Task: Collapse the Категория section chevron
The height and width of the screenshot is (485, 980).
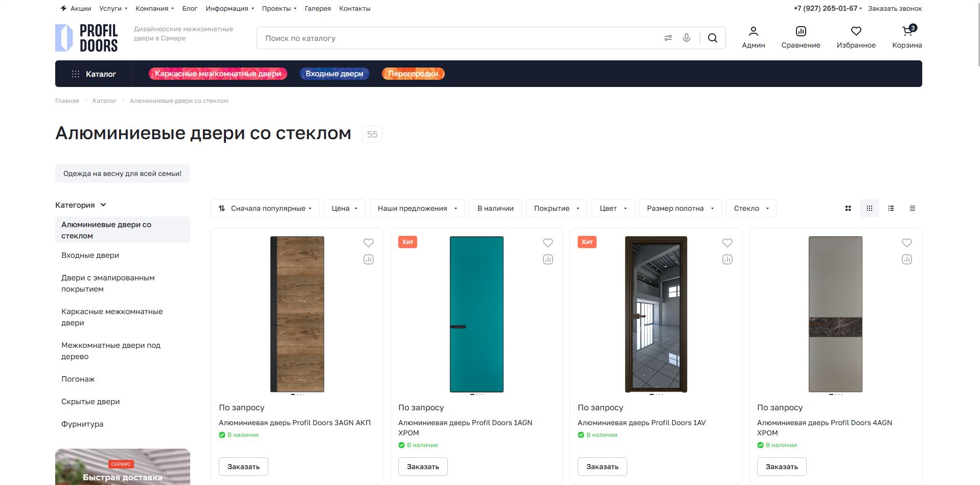Action: pyautogui.click(x=103, y=205)
